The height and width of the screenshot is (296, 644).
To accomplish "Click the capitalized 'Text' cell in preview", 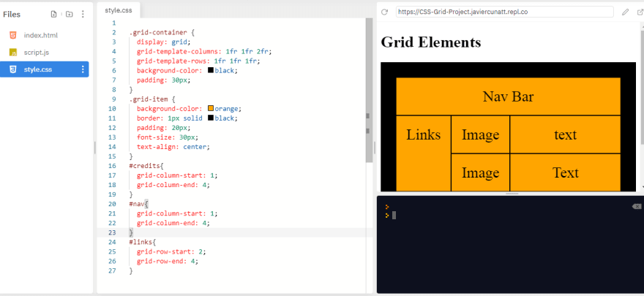I will coord(565,172).
